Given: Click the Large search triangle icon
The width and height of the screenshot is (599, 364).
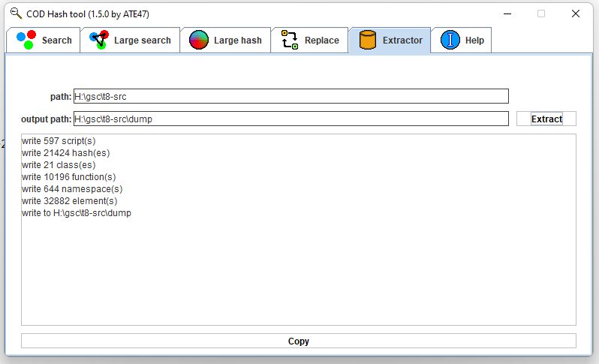Looking at the screenshot, I should point(99,40).
